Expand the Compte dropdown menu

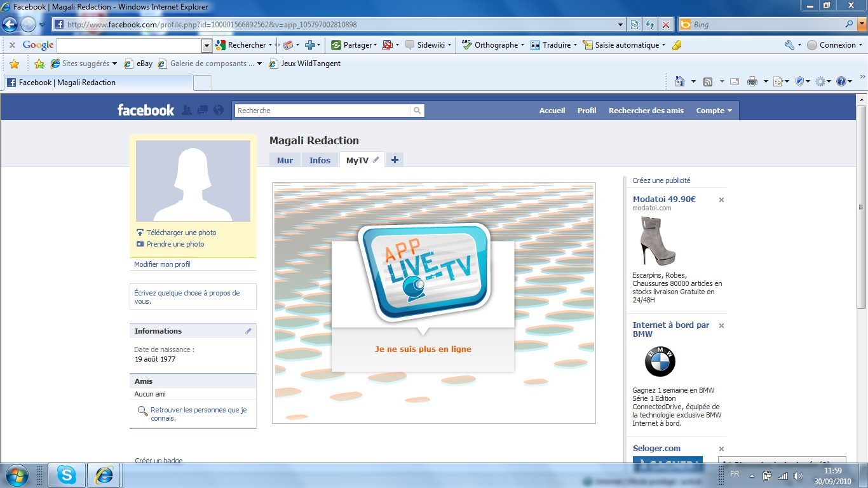click(x=714, y=111)
